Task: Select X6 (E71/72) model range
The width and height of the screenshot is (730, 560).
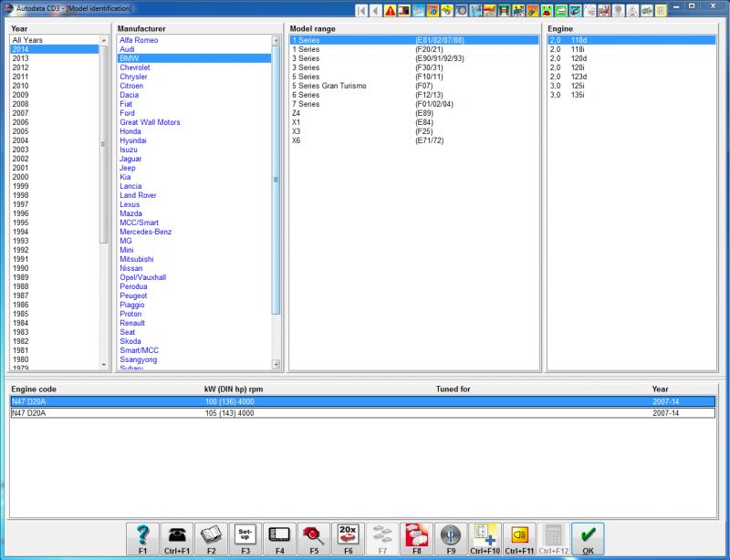Action: coord(414,140)
